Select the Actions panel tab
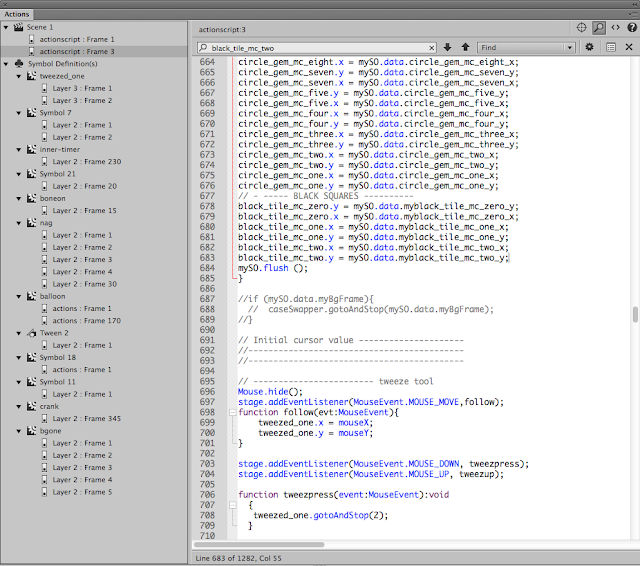Image resolution: width=640 pixels, height=566 pixels. [17, 14]
